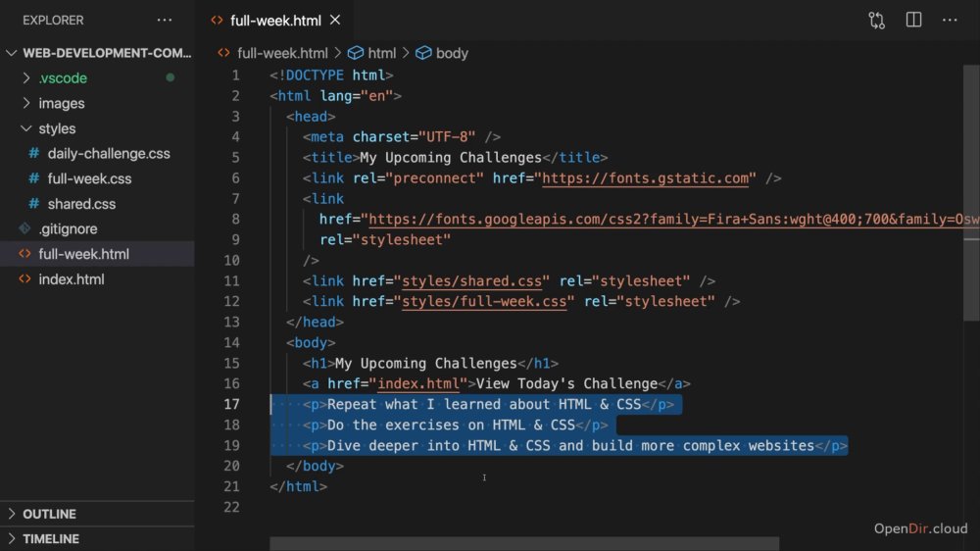Screen dimensions: 980x551
Task: Expand the TIMELINE section
Action: point(11,538)
